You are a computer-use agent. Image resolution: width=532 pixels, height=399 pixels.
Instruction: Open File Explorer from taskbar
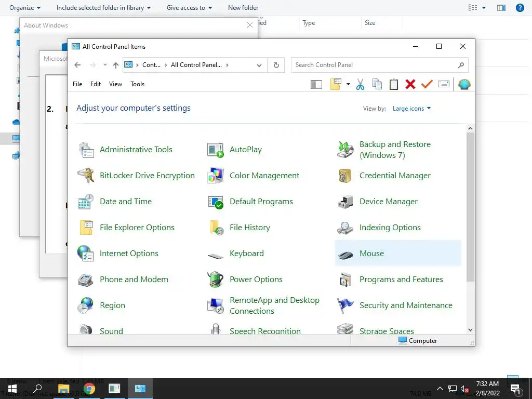point(63,389)
